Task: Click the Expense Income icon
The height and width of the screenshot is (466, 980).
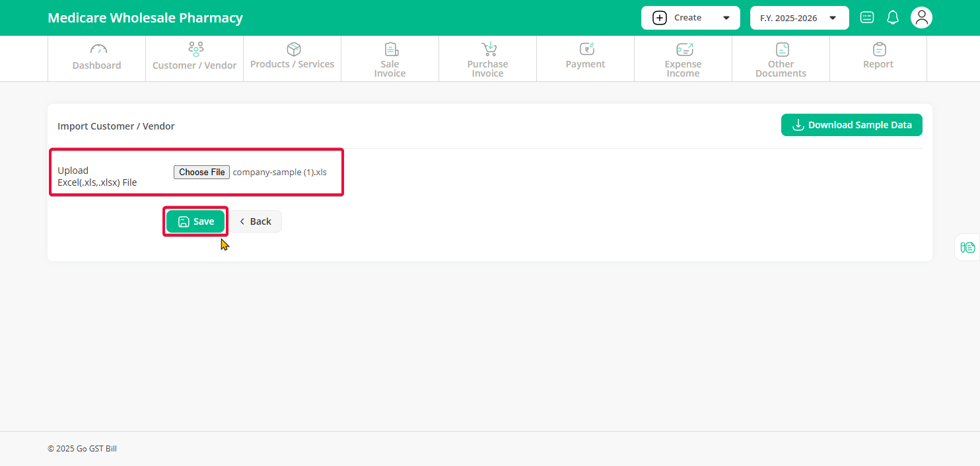Action: click(683, 49)
